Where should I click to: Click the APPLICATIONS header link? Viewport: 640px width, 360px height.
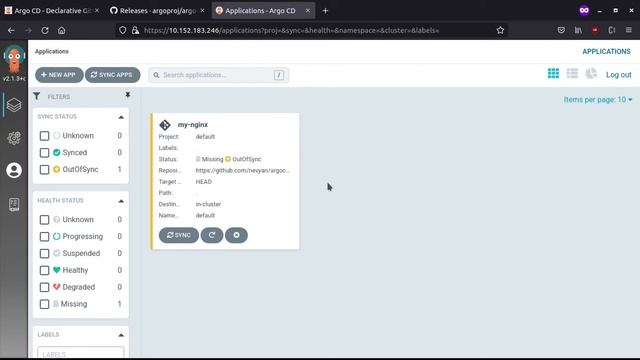click(x=606, y=51)
